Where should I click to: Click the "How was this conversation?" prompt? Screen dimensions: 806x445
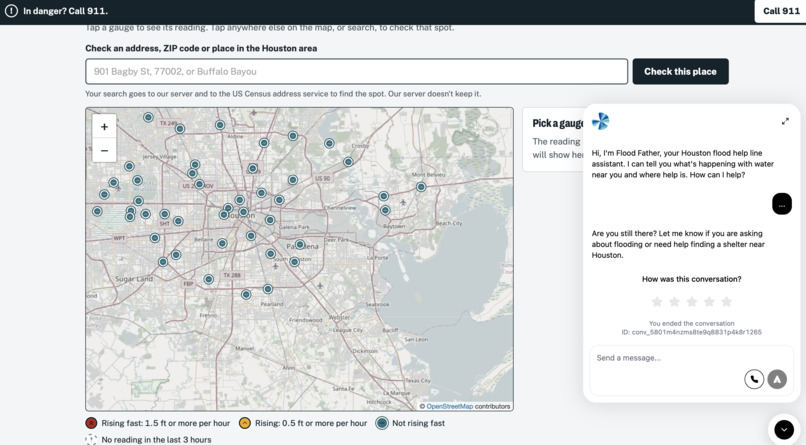click(x=691, y=279)
